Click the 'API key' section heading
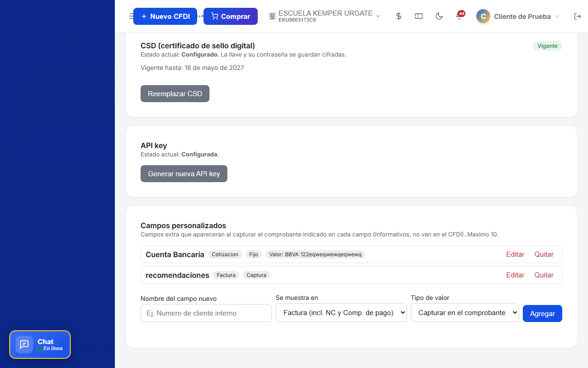The image size is (588, 368). point(154,145)
